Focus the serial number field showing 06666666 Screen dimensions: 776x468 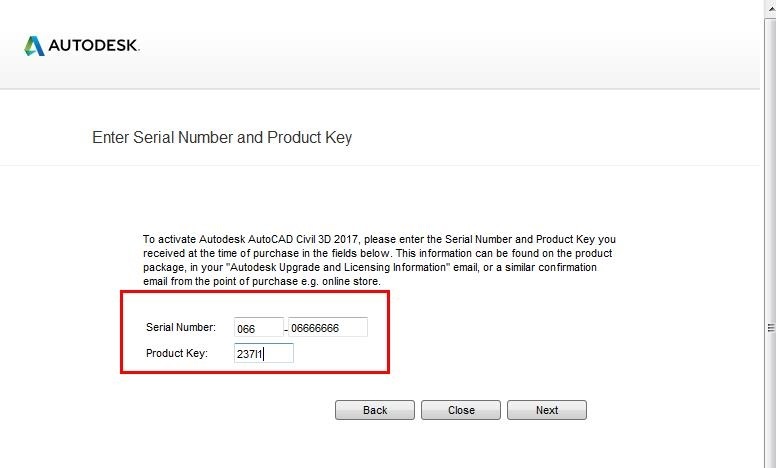pyautogui.click(x=328, y=328)
